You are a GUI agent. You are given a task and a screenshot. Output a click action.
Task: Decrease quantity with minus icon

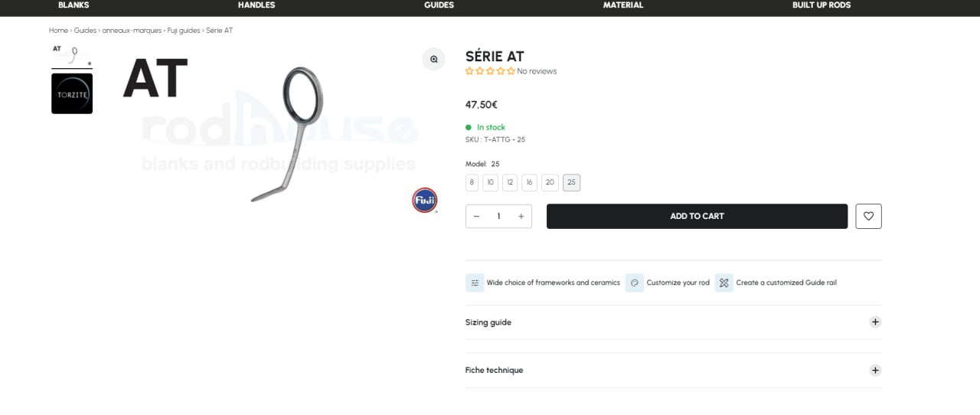coord(476,216)
